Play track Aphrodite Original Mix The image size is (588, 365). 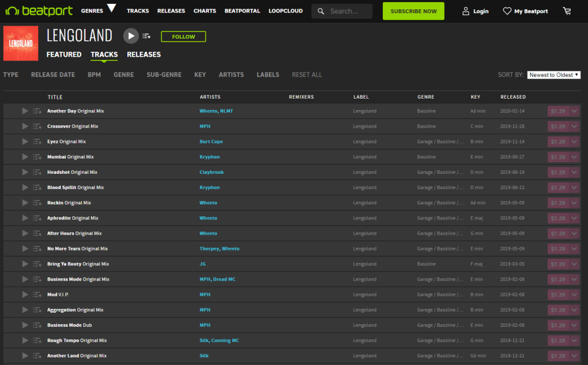coord(24,218)
